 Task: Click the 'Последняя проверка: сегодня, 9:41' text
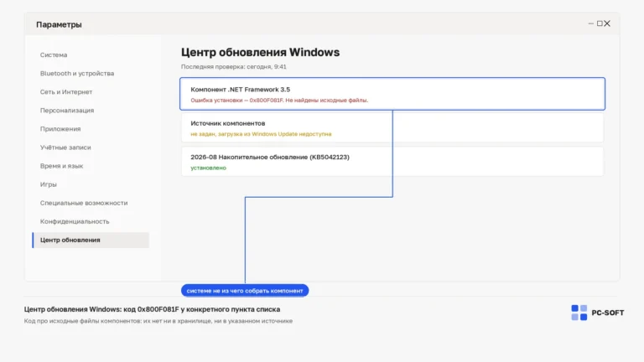[x=234, y=66]
